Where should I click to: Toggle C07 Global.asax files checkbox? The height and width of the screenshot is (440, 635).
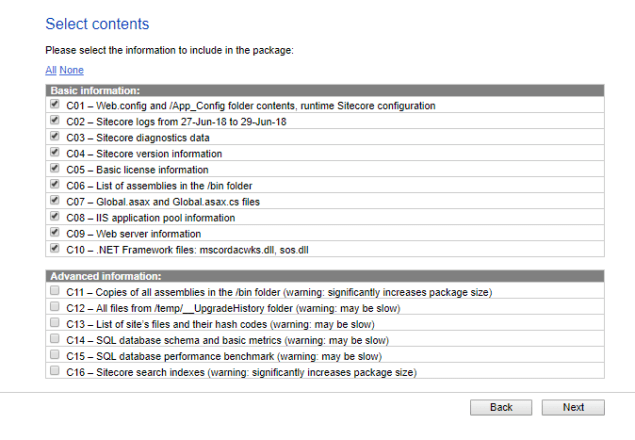(x=53, y=201)
